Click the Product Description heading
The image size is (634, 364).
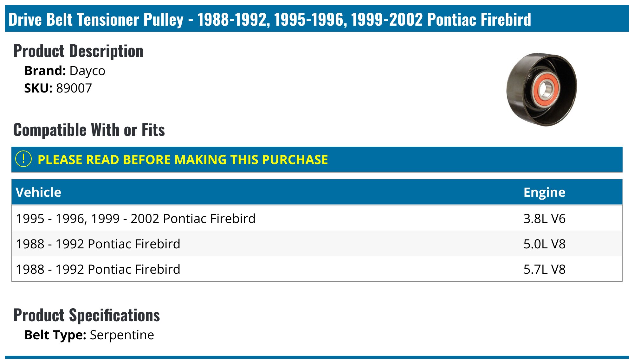click(78, 51)
